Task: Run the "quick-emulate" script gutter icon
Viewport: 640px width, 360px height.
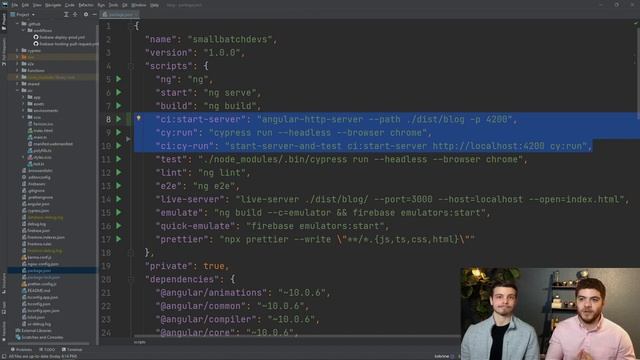Action: (x=119, y=226)
